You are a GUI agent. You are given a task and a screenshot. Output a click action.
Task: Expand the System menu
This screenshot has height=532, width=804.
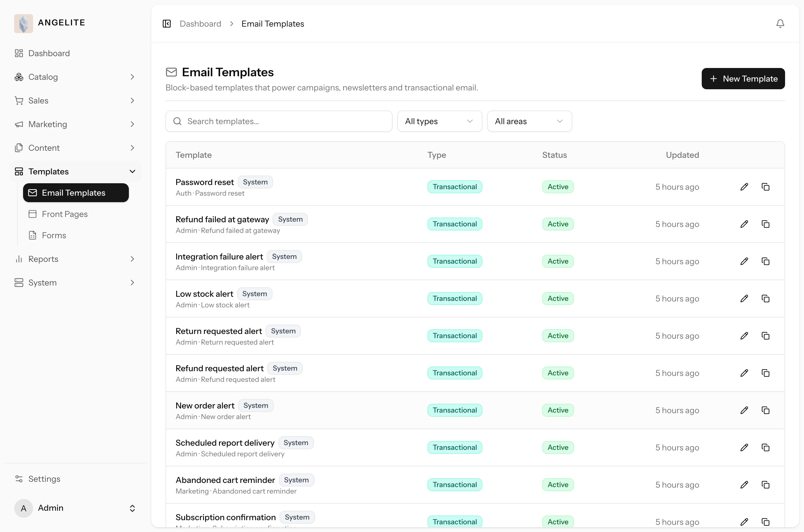(75, 283)
